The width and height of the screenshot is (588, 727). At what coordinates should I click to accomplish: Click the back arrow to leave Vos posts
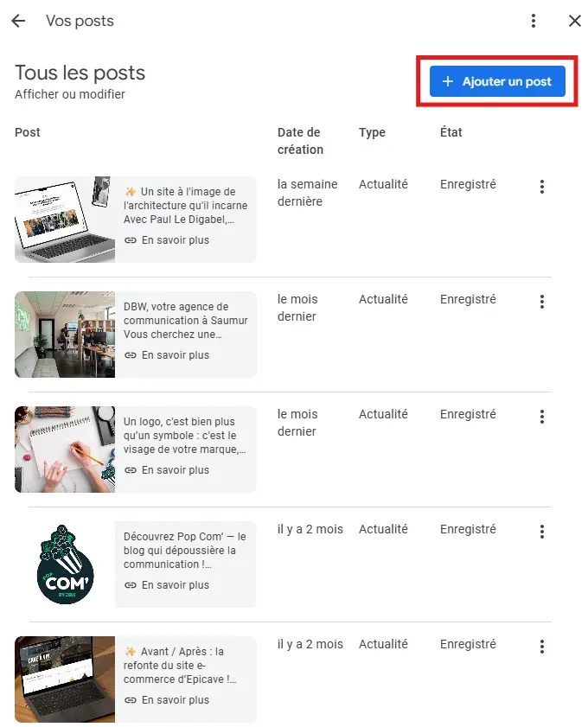18,21
